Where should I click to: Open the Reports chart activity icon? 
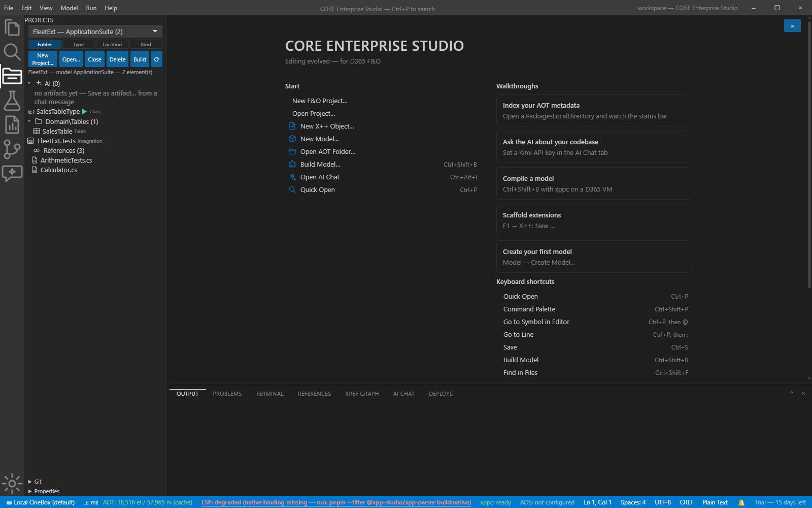tap(12, 125)
